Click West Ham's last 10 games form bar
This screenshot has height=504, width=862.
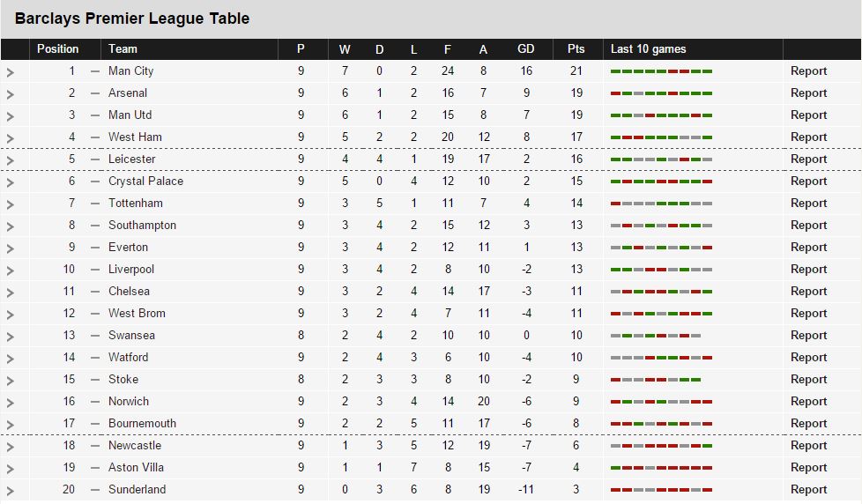661,137
